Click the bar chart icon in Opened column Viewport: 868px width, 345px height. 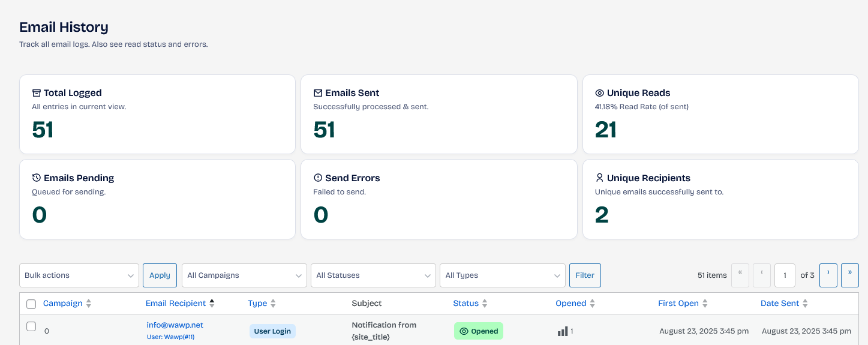563,331
